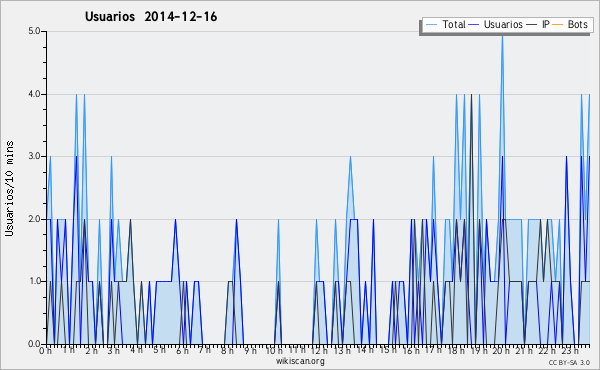Image resolution: width=600 pixels, height=370 pixels.
Task: Click the 5.0 value on y-axis
Action: pos(34,31)
